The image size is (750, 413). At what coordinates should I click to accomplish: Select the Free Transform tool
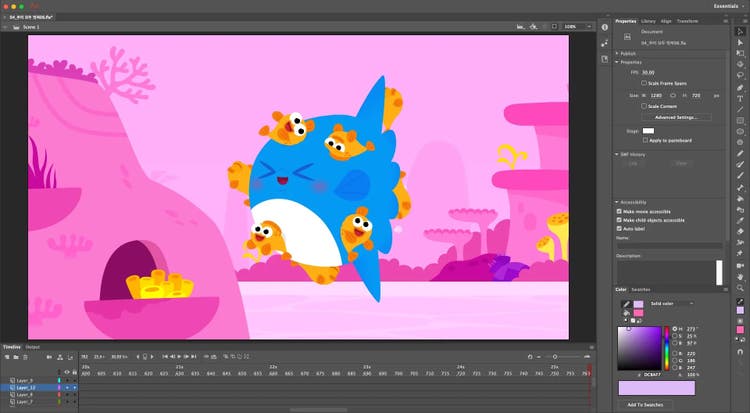[x=740, y=53]
